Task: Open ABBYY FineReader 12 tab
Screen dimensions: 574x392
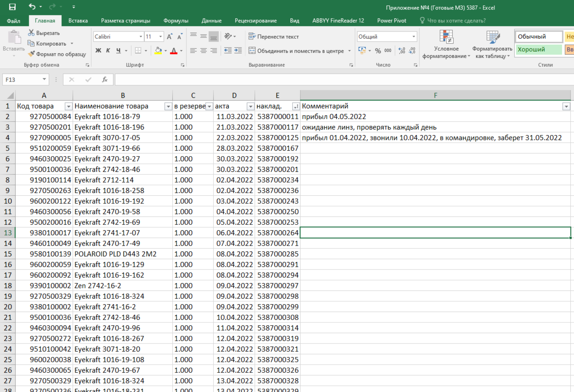Action: 338,21
